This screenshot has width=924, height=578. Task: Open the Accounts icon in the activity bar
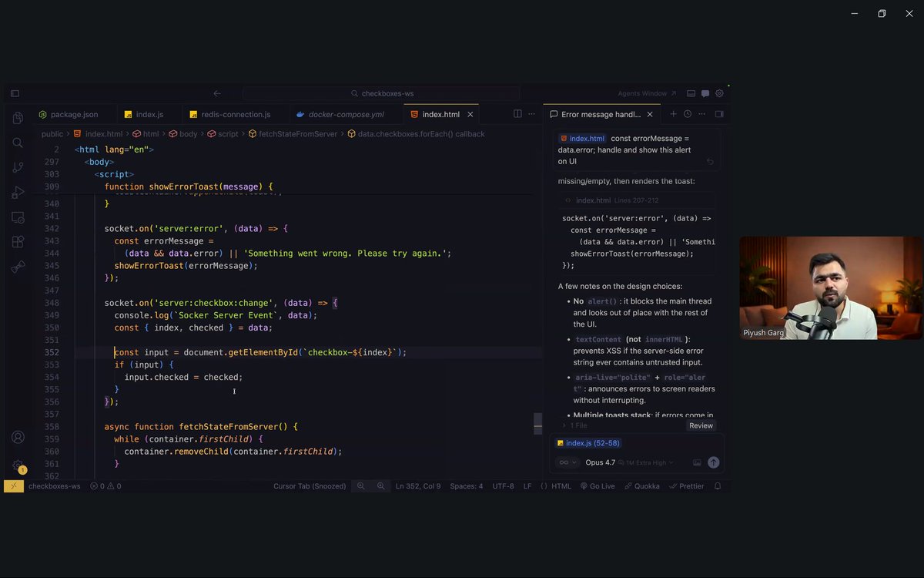(17, 436)
